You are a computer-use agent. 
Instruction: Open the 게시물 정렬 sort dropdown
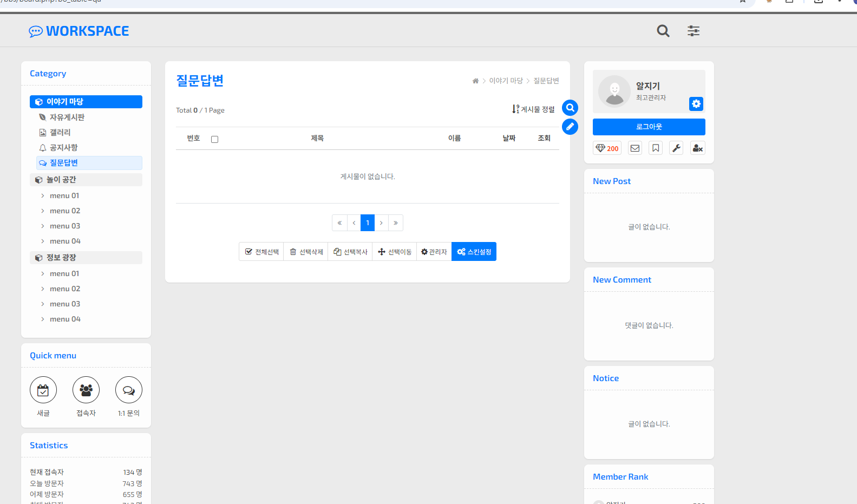533,109
